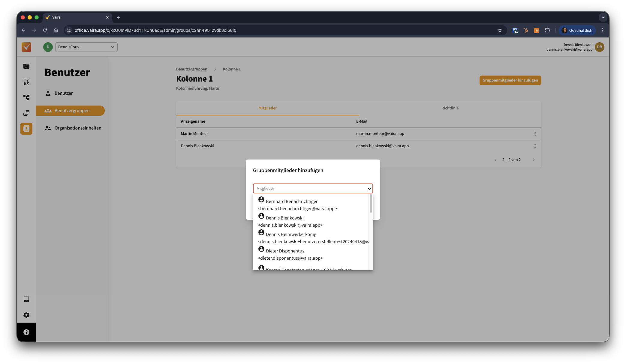Click the help question mark icon

tap(26, 332)
